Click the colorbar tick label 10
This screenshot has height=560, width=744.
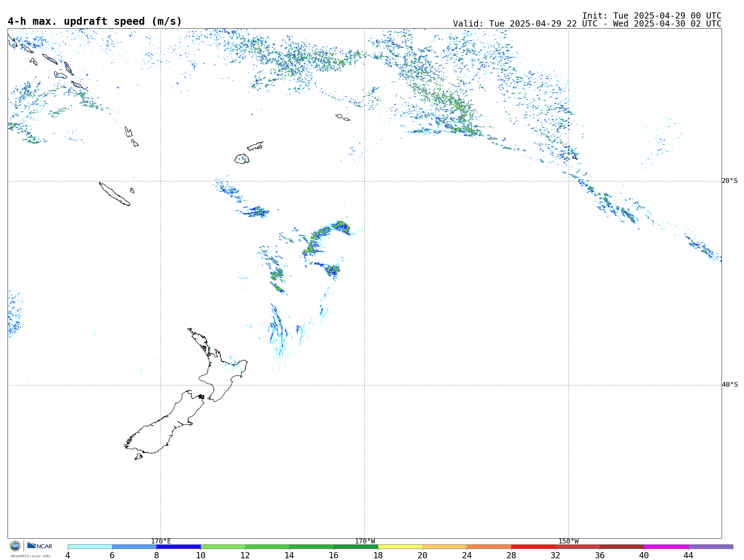pyautogui.click(x=201, y=556)
